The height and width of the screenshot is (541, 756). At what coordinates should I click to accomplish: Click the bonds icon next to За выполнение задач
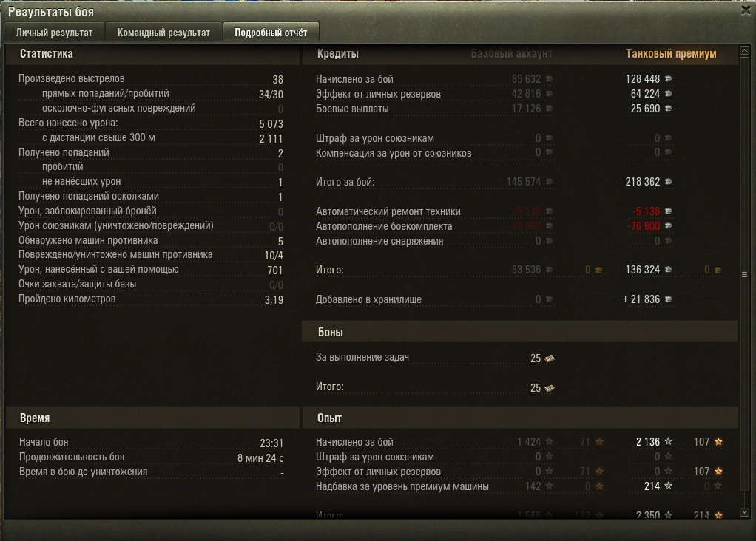point(549,358)
